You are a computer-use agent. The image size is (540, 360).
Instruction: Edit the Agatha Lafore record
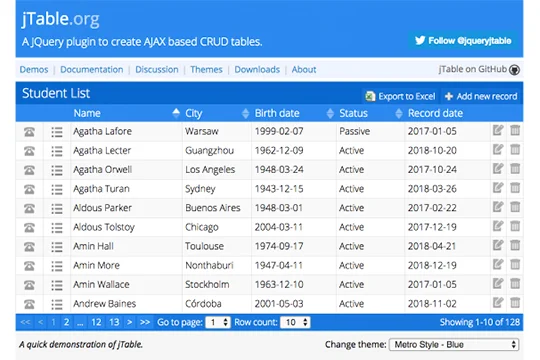pos(498,131)
